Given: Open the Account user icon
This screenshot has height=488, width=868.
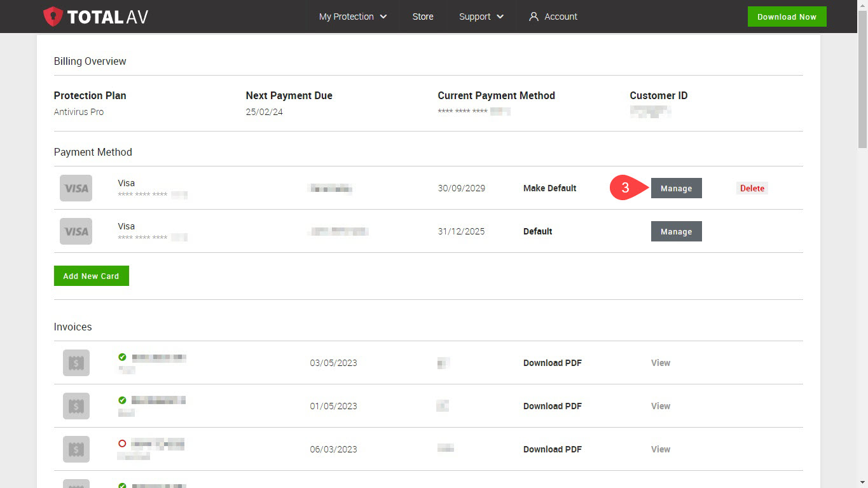Looking at the screenshot, I should 534,17.
